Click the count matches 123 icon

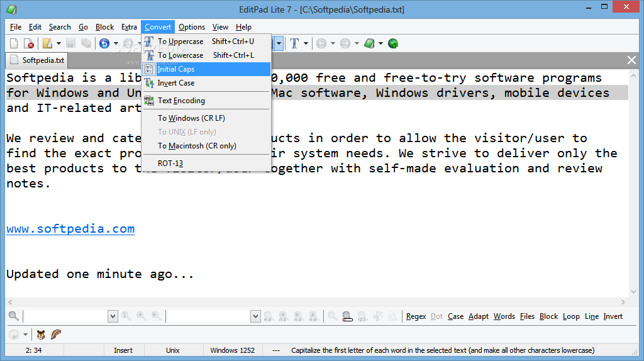362,316
